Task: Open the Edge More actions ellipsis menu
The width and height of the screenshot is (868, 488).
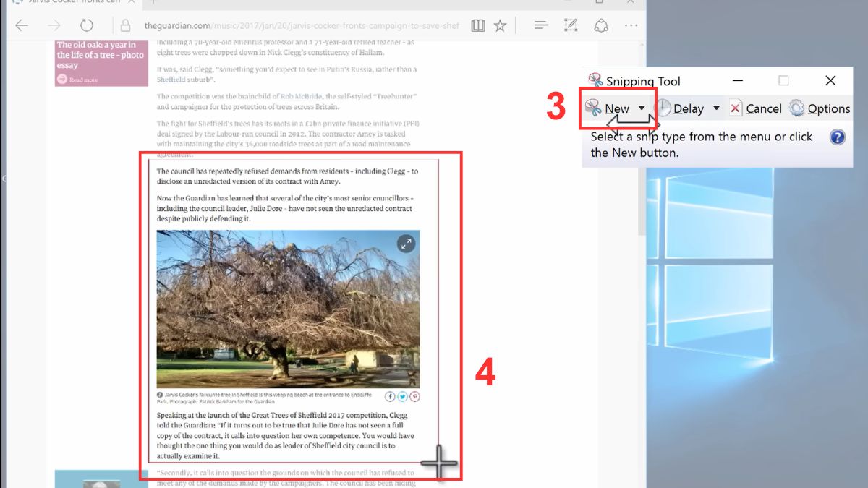Action: (631, 26)
